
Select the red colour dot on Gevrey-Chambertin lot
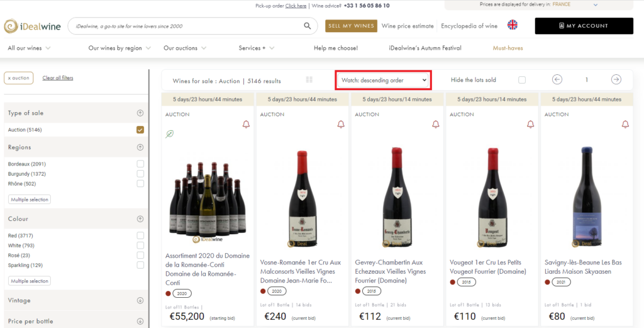coord(358,291)
